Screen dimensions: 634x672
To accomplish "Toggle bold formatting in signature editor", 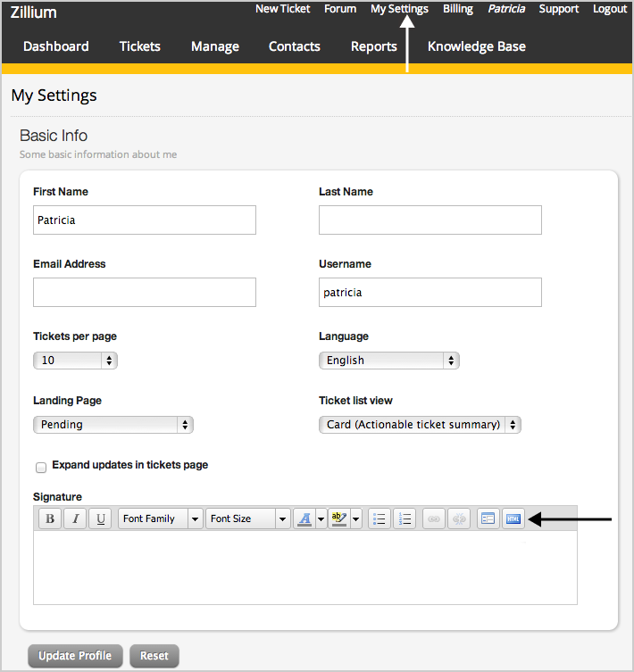I will 50,519.
